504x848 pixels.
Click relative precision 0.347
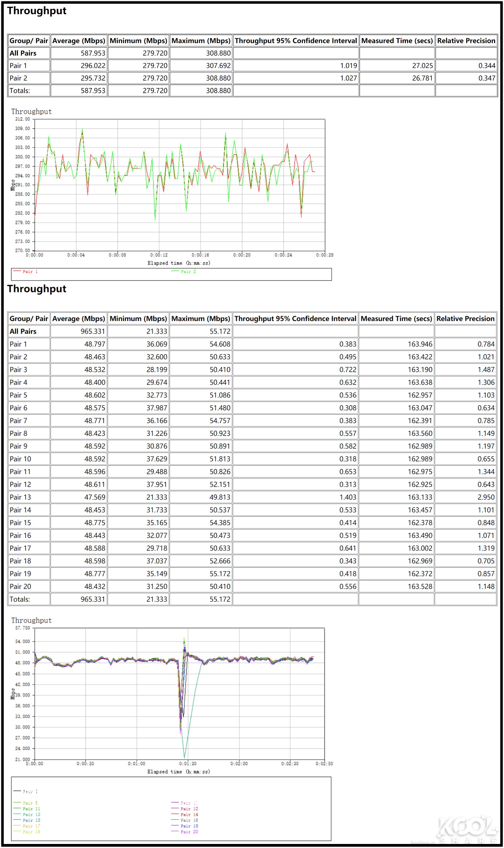(487, 78)
